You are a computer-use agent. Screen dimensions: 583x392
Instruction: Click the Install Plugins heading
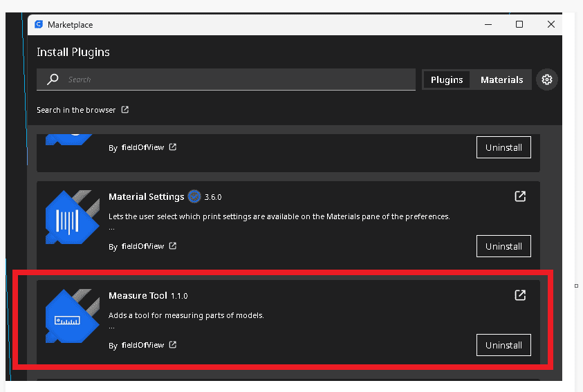[x=73, y=52]
